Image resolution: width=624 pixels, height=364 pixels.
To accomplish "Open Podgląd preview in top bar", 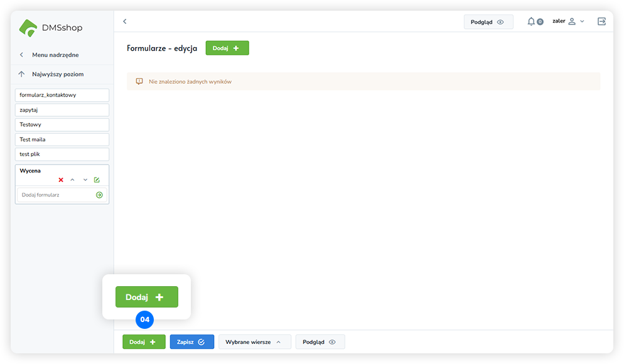I will point(488,22).
